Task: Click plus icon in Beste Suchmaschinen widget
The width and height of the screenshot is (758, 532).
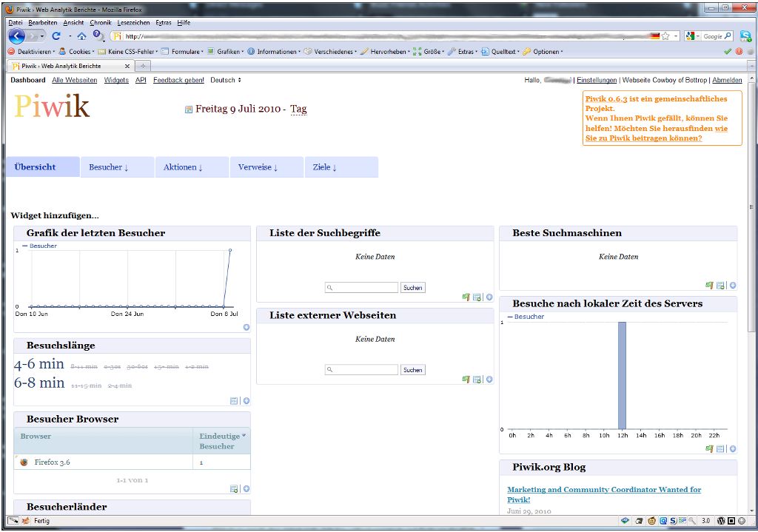Action: coord(733,286)
